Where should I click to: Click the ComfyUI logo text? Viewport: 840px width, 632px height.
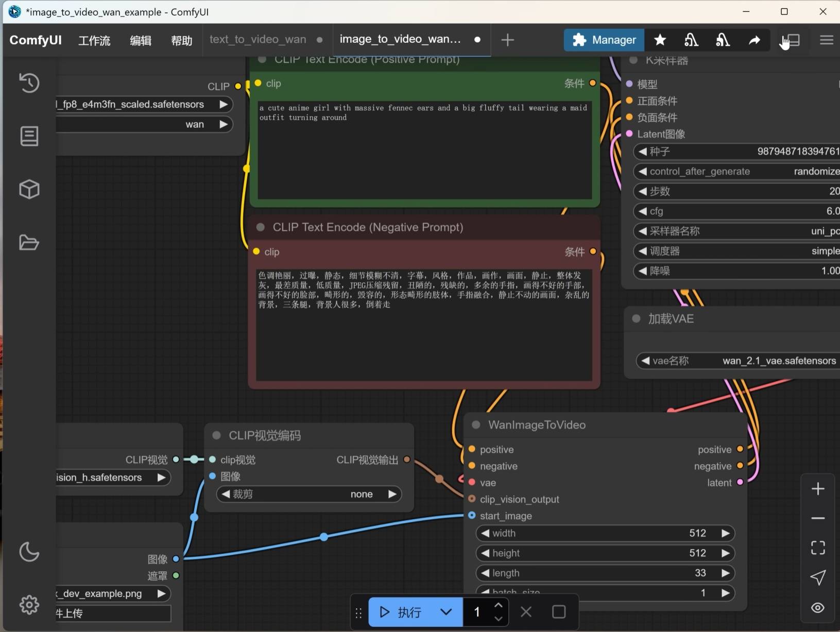point(36,40)
